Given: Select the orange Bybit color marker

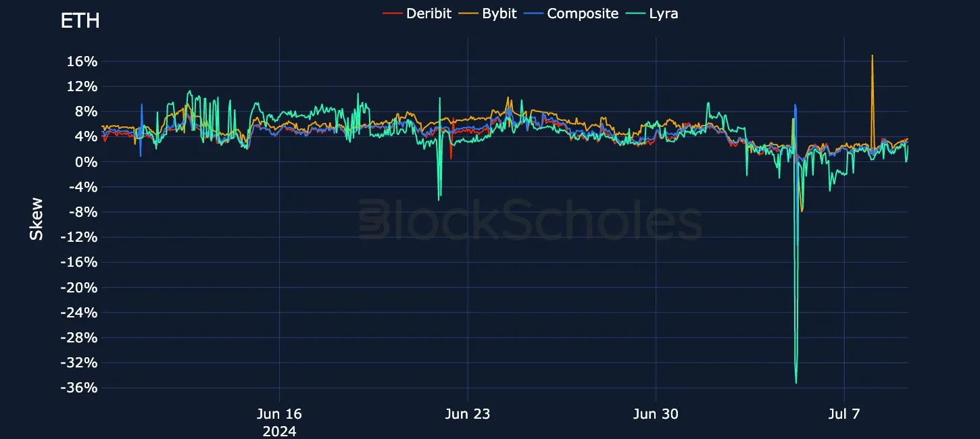Looking at the screenshot, I should pyautogui.click(x=467, y=13).
